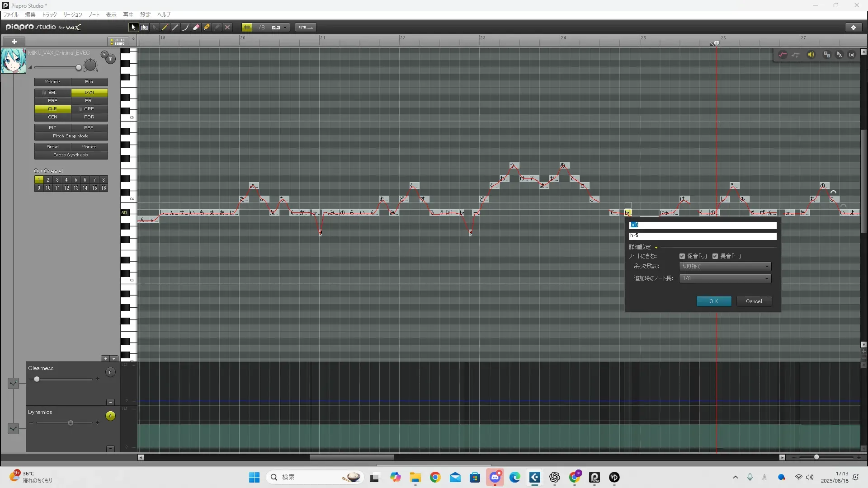Open the settings gear in toolbar
The image size is (868, 488).
click(x=854, y=28)
